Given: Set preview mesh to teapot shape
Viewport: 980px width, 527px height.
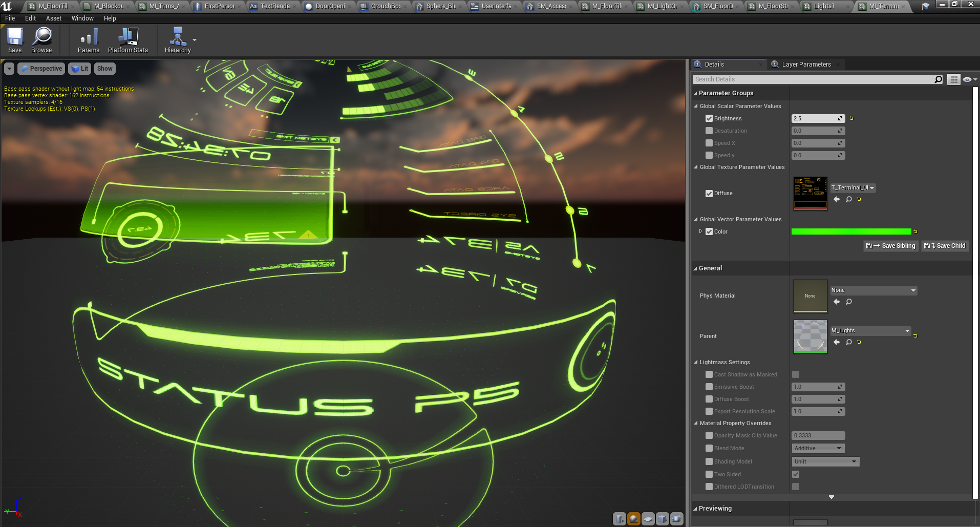Looking at the screenshot, I should click(x=677, y=519).
